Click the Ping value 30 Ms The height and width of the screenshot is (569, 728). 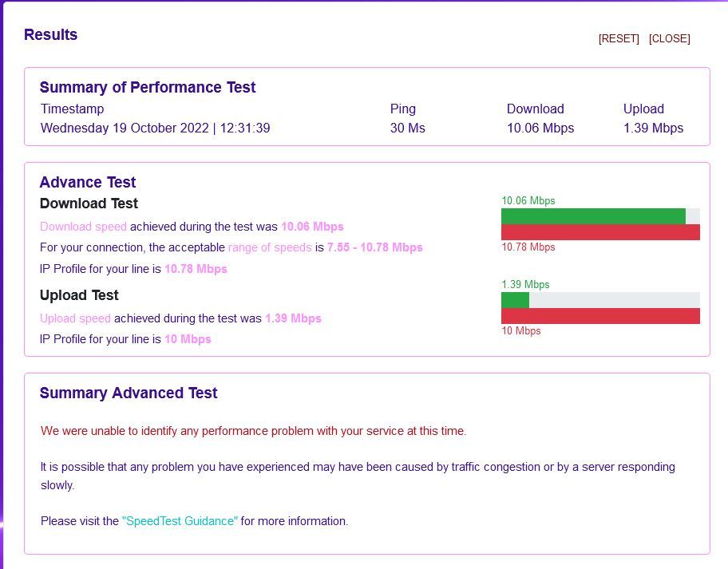407,128
